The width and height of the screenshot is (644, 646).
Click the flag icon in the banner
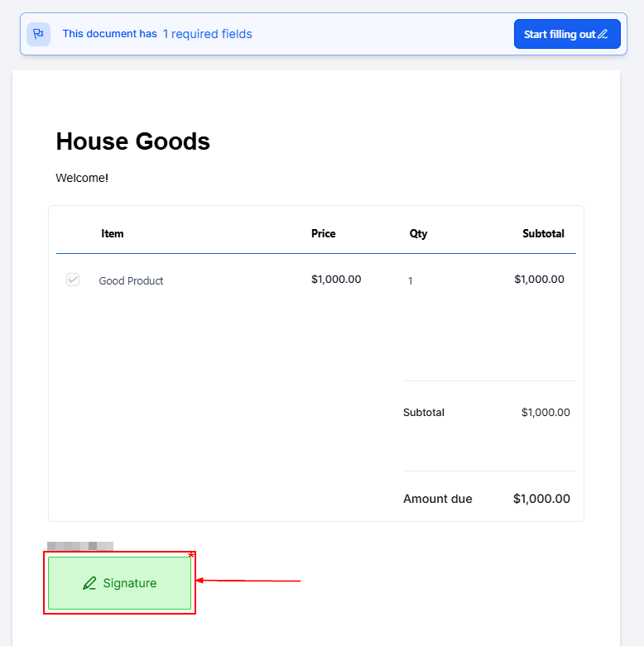click(38, 34)
